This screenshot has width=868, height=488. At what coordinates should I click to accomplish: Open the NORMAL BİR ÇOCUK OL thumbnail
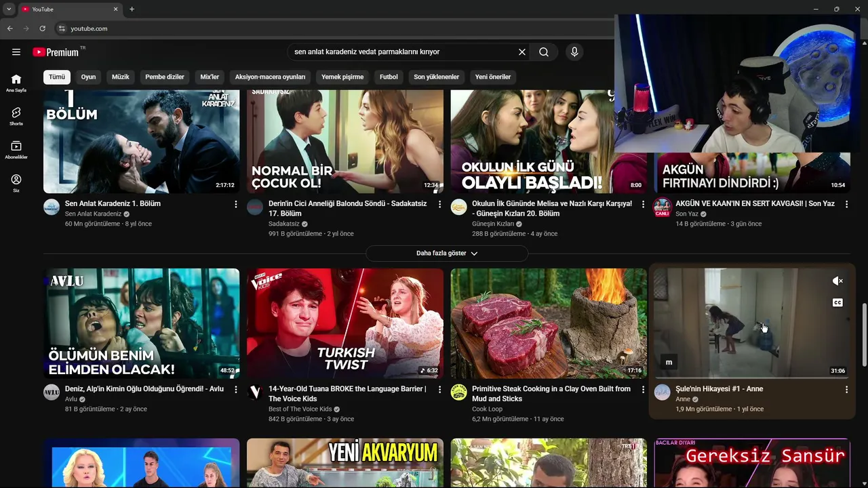point(345,142)
